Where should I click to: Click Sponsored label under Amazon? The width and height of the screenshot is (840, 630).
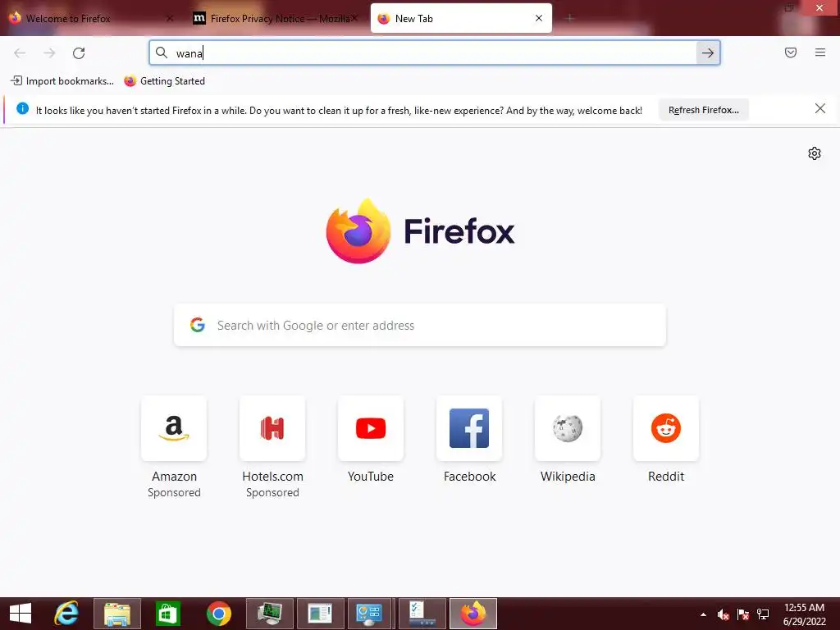[174, 492]
